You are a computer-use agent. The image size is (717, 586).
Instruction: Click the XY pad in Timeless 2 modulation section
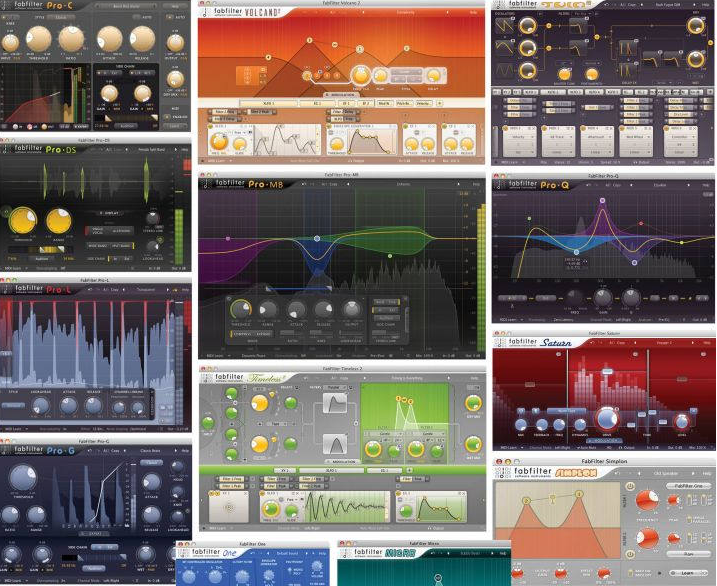[x=229, y=507]
